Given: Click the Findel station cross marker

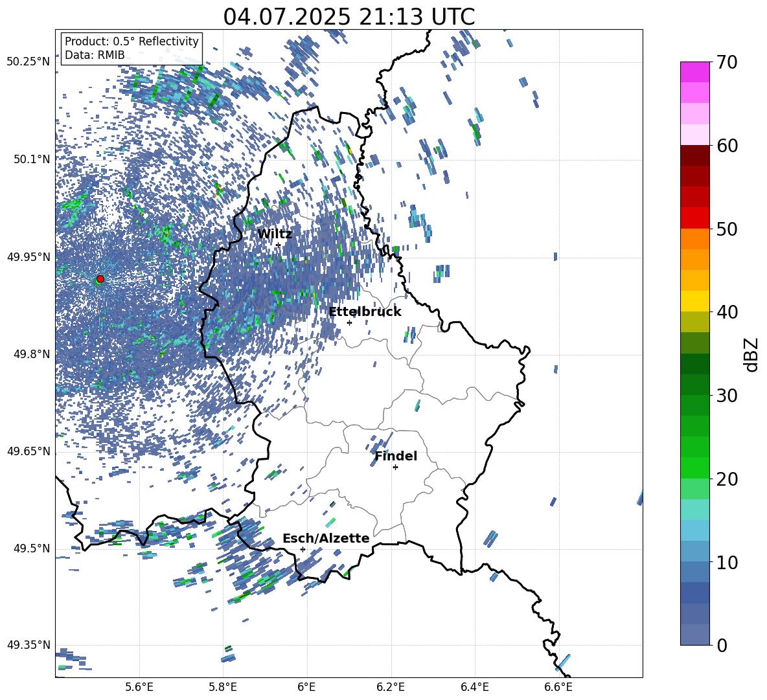Looking at the screenshot, I should (395, 468).
